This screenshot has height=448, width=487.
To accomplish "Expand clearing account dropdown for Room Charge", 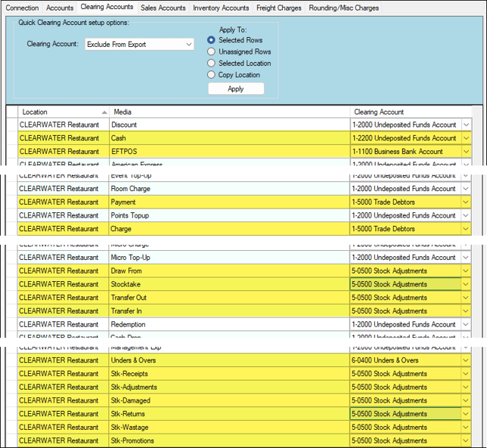I will pyautogui.click(x=466, y=189).
